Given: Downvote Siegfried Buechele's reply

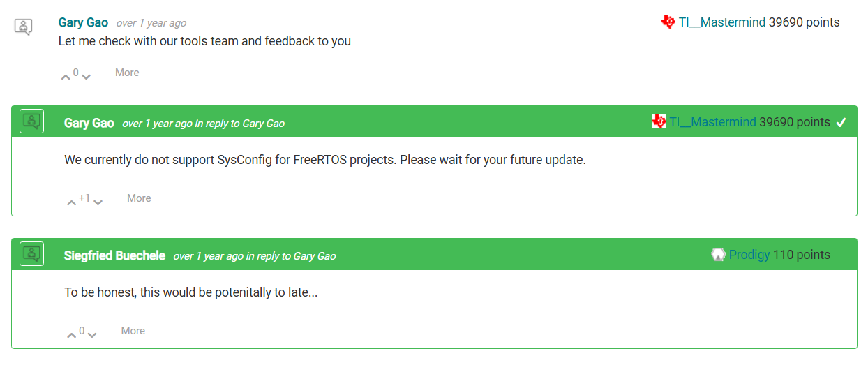Looking at the screenshot, I should [x=92, y=335].
